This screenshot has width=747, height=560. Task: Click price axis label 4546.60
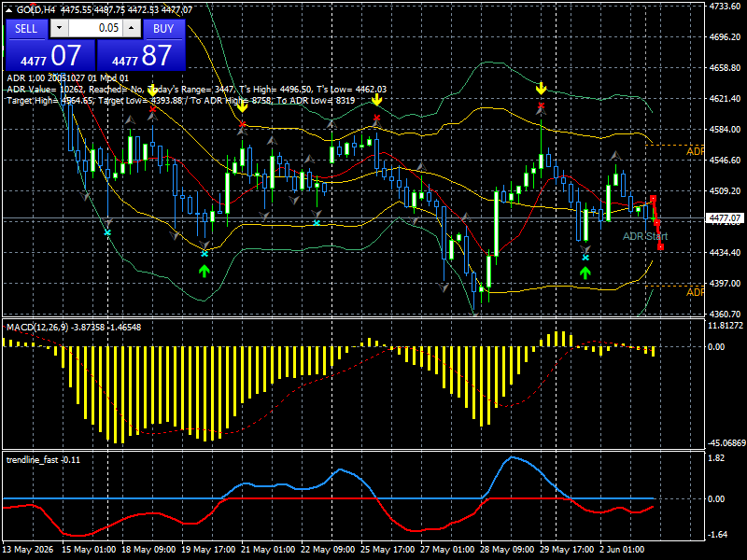pyautogui.click(x=725, y=160)
